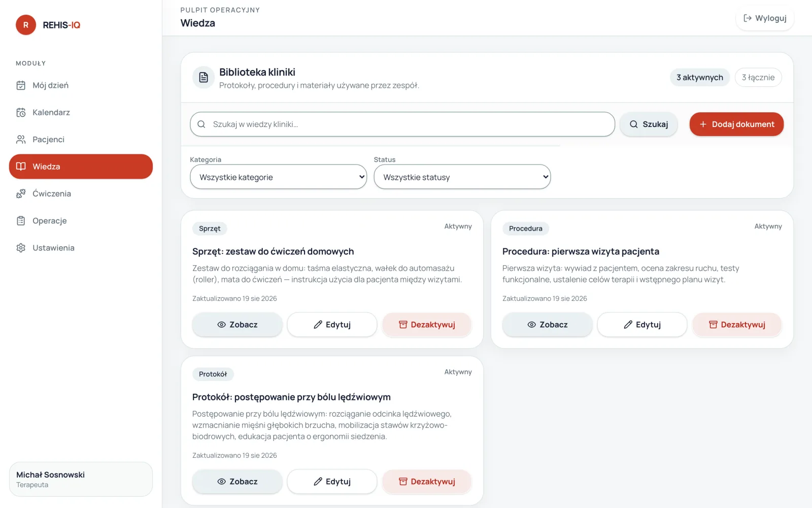Click the Ćwiczenia module icon

21,194
